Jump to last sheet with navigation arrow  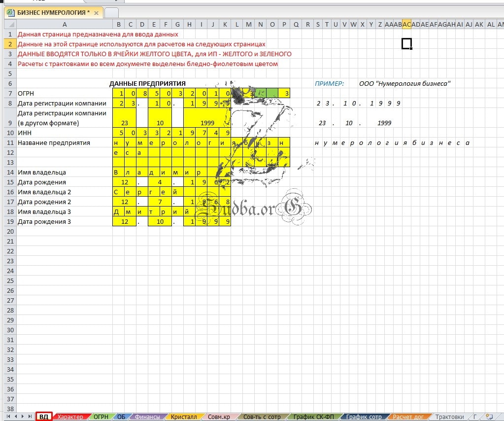29,417
